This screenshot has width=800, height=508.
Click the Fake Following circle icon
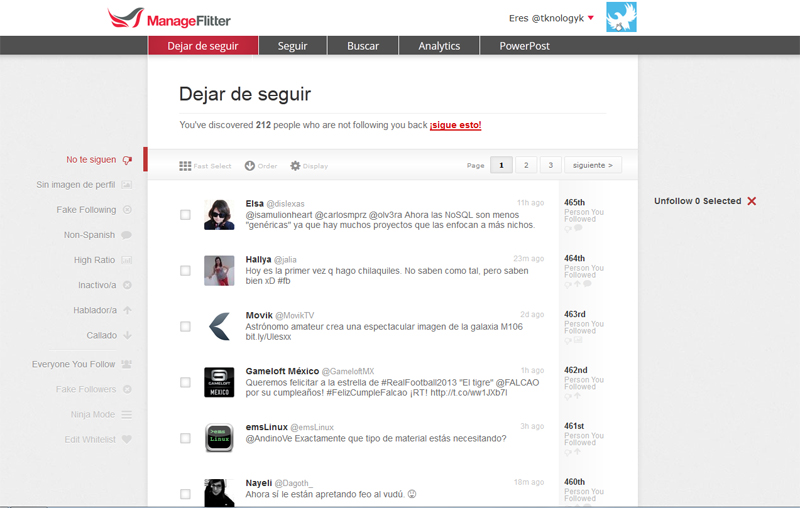pos(128,210)
